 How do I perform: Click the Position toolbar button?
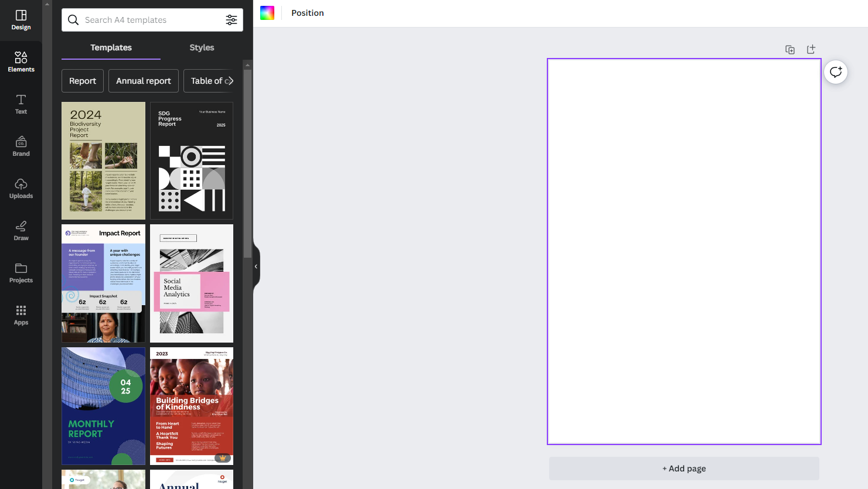308,13
